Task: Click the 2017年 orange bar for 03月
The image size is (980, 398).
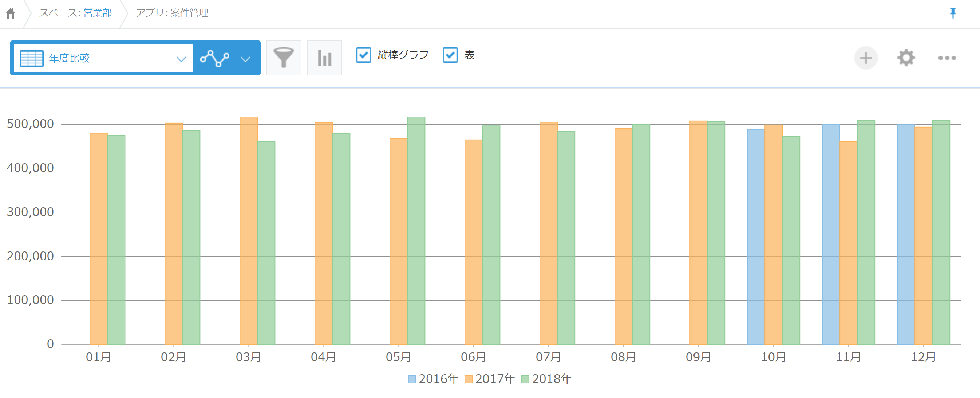Action: point(248,230)
